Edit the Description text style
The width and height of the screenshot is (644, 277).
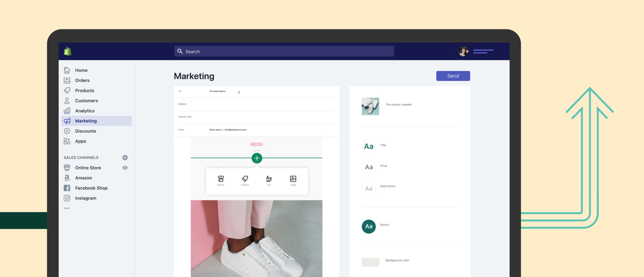click(x=369, y=188)
